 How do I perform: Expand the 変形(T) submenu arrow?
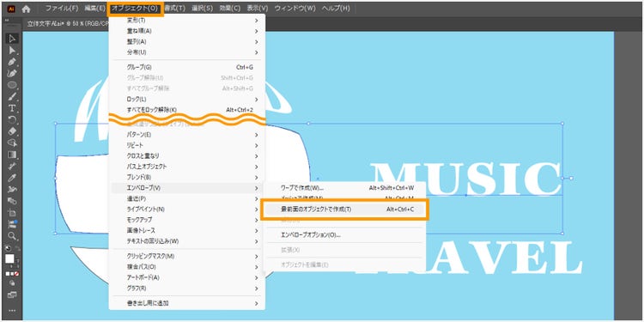tap(256, 20)
